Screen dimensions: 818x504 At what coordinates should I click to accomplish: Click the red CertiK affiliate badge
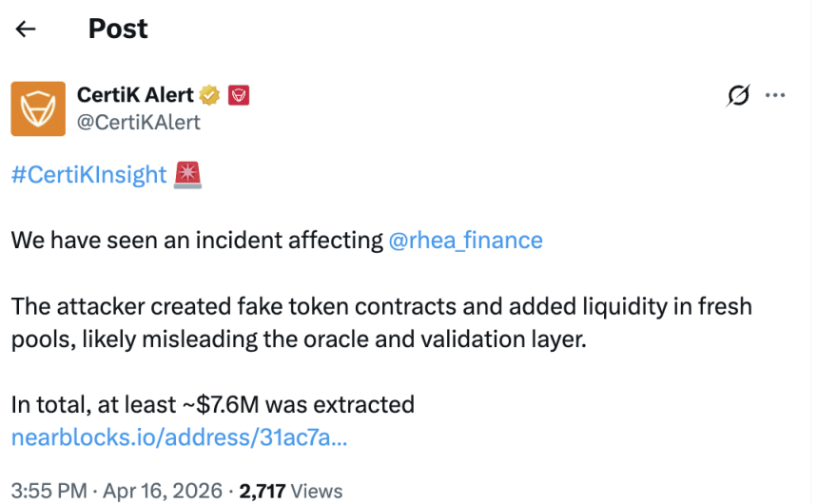239,95
